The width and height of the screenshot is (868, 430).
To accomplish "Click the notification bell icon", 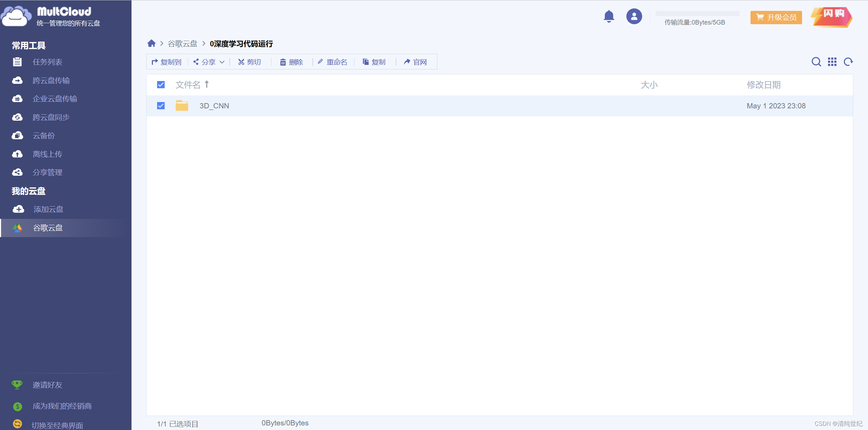I will coord(609,16).
